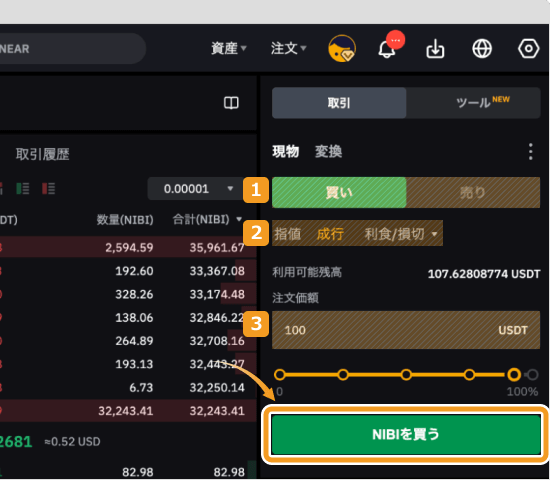Switch to the 取引 tab
Screen dimensions: 550x480
339,103
